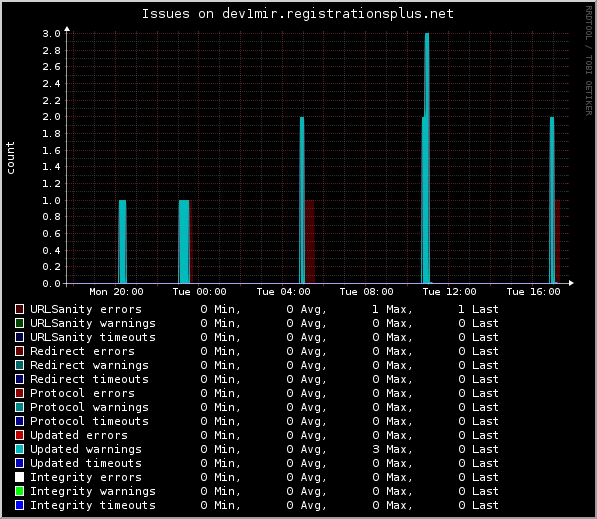
Task: Click the Updated warnings cyan swatch
Action: tap(19, 449)
